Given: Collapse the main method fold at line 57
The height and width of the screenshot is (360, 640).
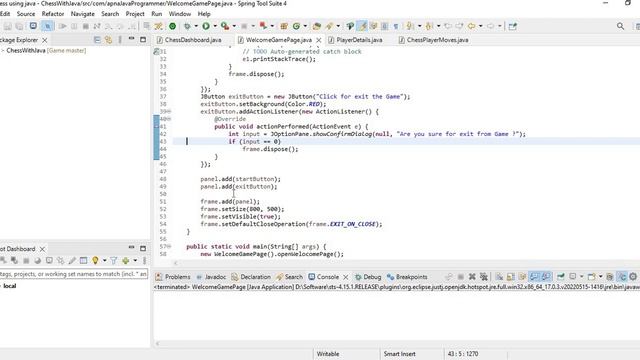Looking at the screenshot, I should pos(169,247).
